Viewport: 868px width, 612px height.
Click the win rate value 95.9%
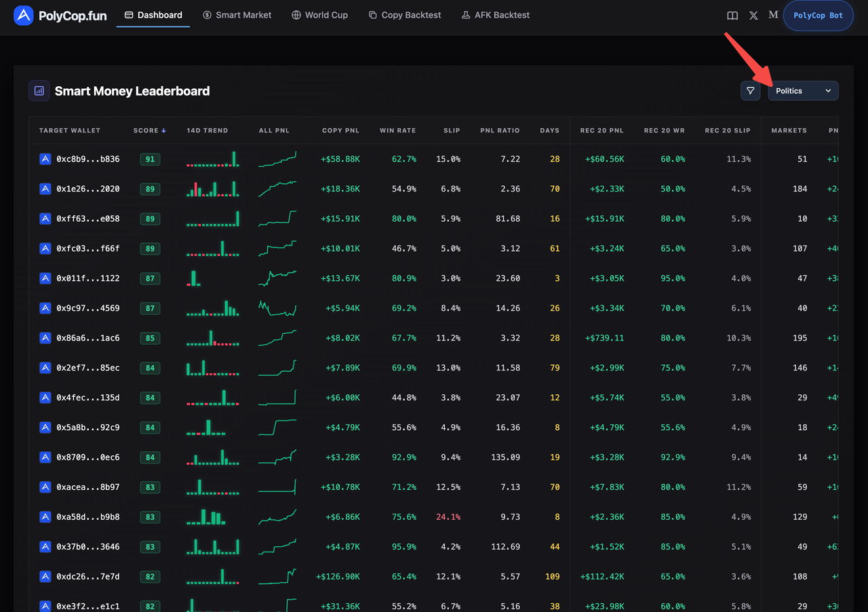tap(404, 547)
